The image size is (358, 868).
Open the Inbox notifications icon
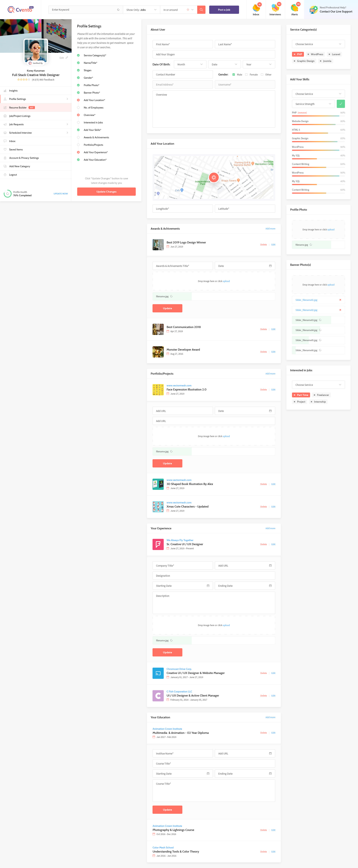pyautogui.click(x=256, y=8)
